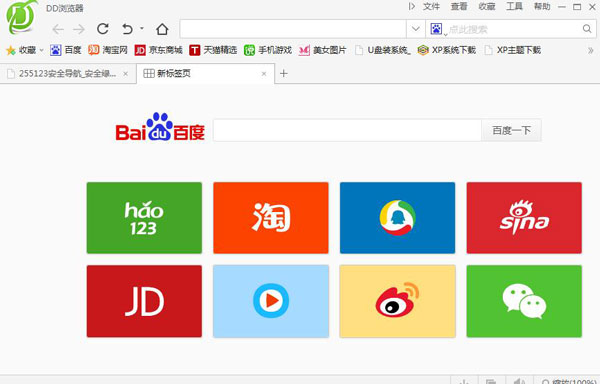Image resolution: width=600 pixels, height=384 pixels.
Task: Expand the 收藏 favorites dropdown arrow
Action: coord(41,50)
